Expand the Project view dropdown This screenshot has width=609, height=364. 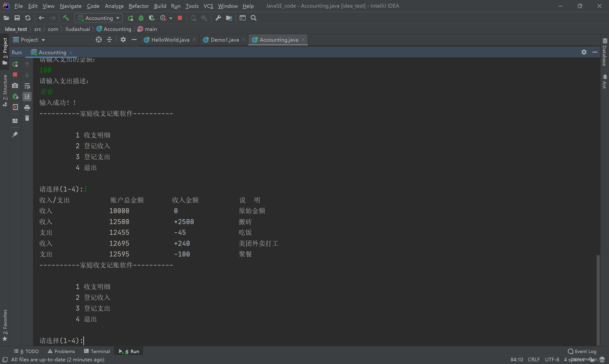pyautogui.click(x=43, y=40)
